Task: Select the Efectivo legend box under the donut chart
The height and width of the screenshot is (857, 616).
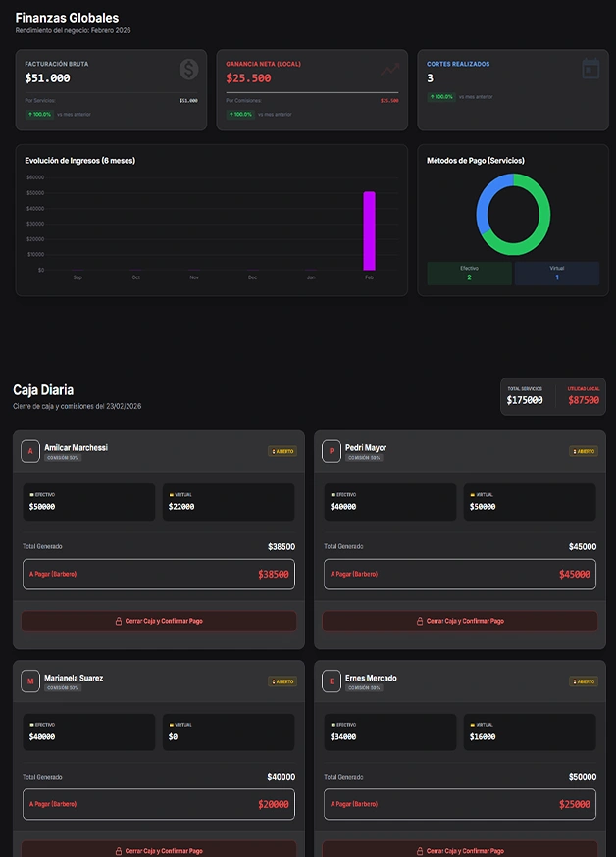Action: pyautogui.click(x=469, y=273)
